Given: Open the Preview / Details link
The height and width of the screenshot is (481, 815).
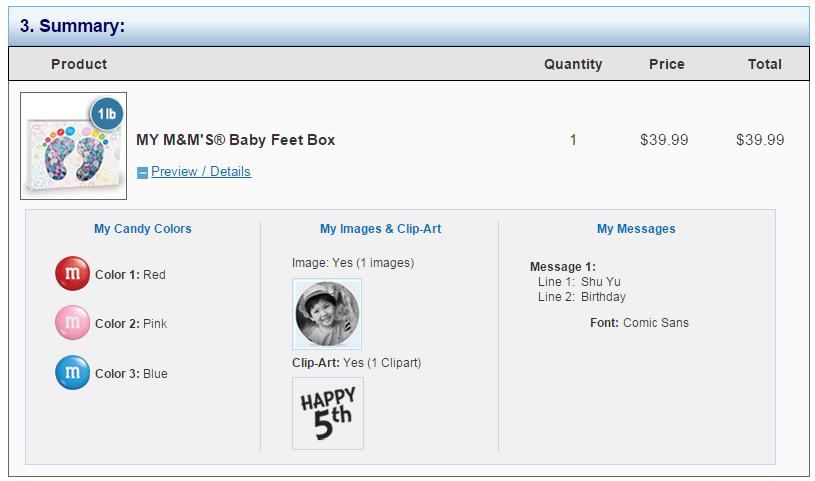Looking at the screenshot, I should (x=201, y=172).
